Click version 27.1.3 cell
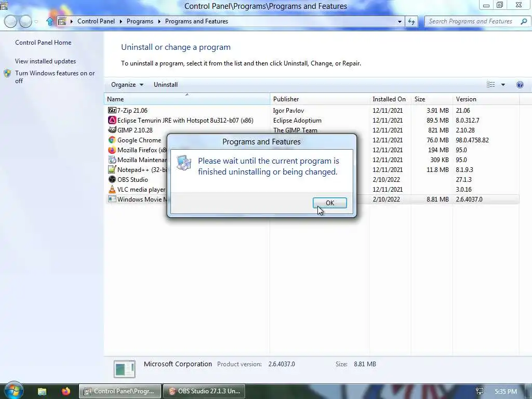532x399 pixels. 463,179
